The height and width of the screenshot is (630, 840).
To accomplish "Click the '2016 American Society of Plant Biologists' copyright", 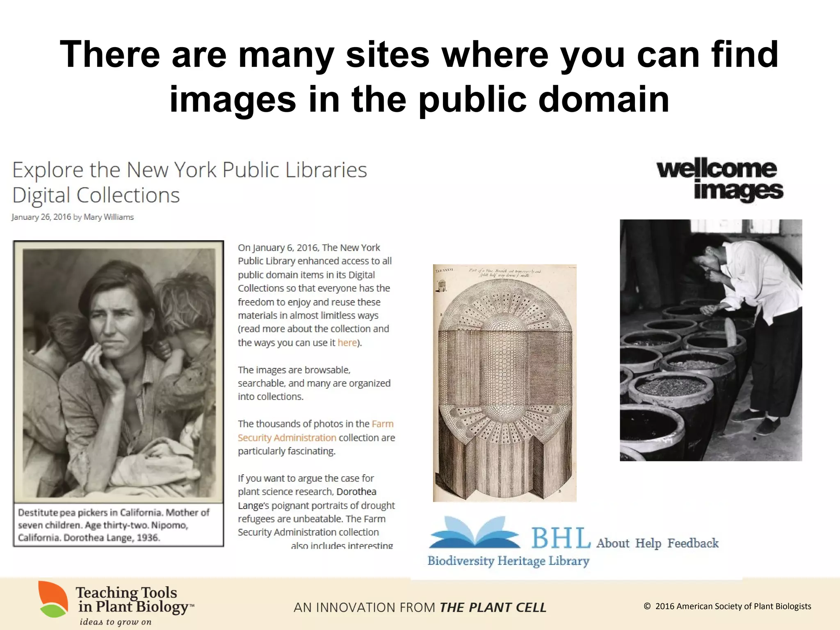I will click(x=728, y=606).
